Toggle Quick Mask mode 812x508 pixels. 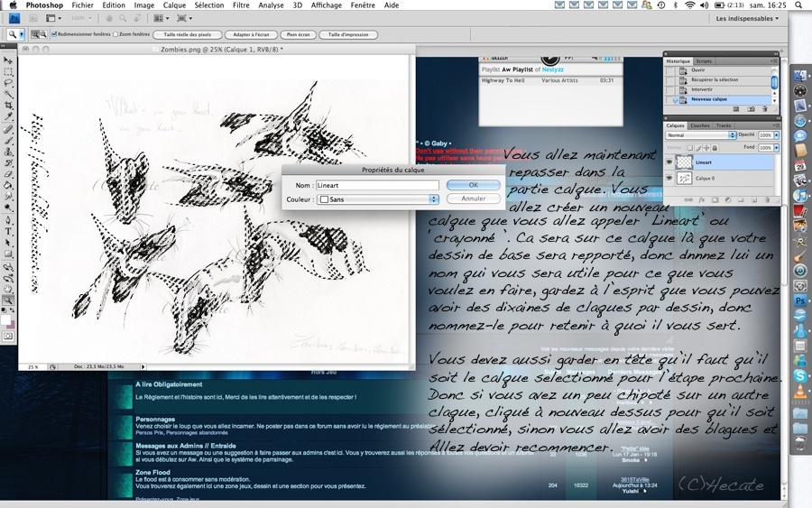[8, 336]
